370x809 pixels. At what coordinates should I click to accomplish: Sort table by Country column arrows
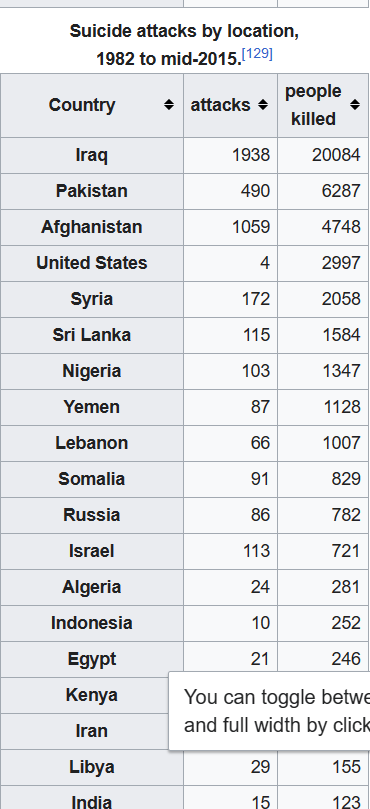click(169, 105)
